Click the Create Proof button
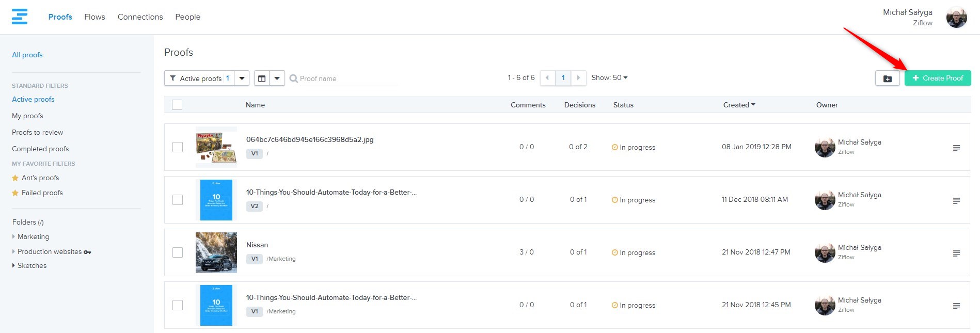Image resolution: width=980 pixels, height=333 pixels. (937, 78)
